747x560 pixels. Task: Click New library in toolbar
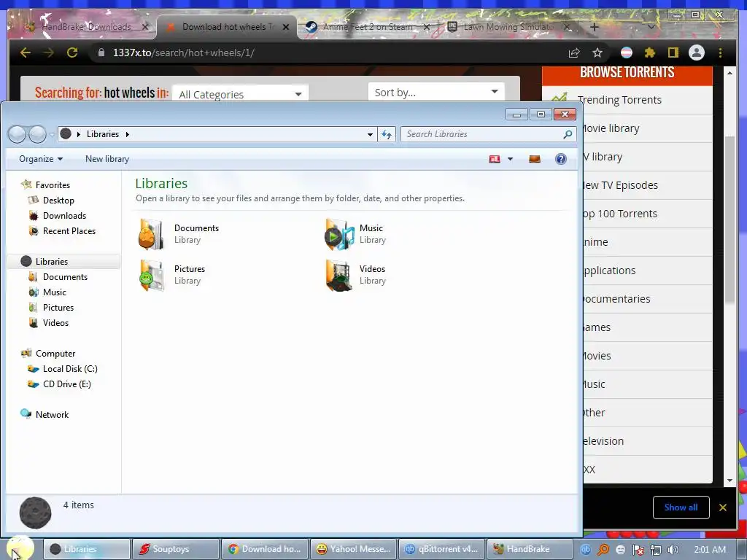107,159
